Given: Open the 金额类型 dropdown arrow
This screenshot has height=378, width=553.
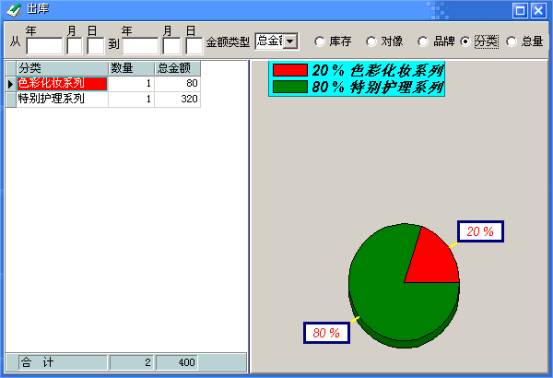Looking at the screenshot, I should click(x=290, y=42).
